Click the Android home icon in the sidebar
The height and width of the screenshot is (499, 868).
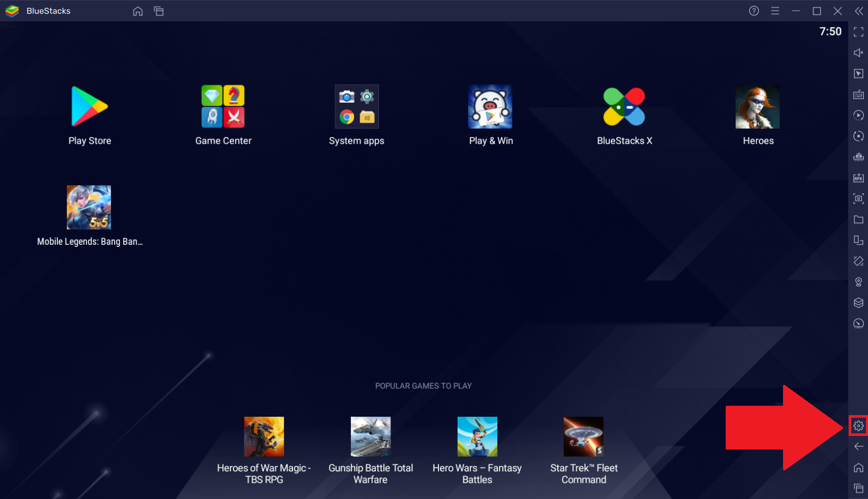(x=859, y=467)
